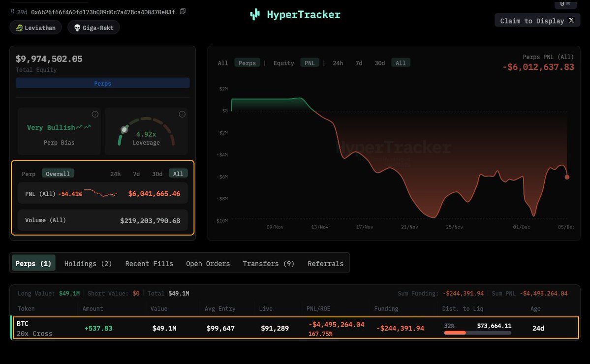Click the Leverage info icon

point(182,114)
